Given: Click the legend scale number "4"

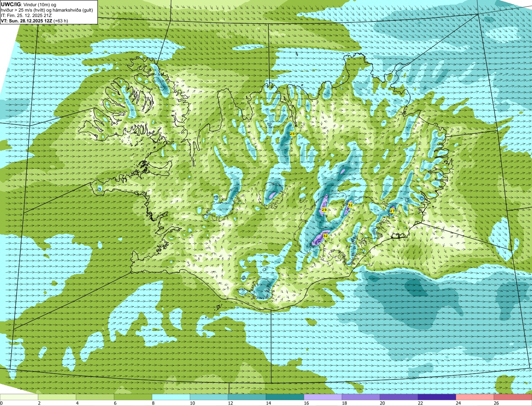Looking at the screenshot, I should [x=77, y=403].
